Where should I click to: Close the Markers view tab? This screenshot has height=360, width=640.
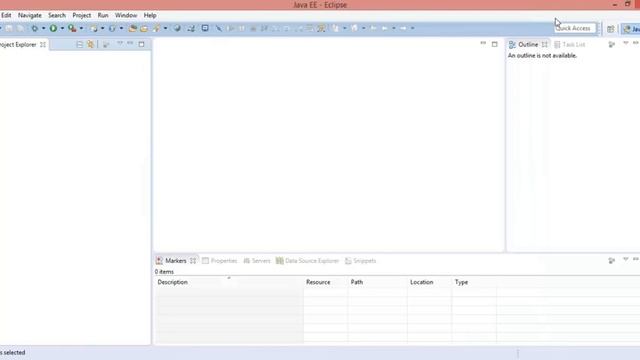tap(193, 260)
